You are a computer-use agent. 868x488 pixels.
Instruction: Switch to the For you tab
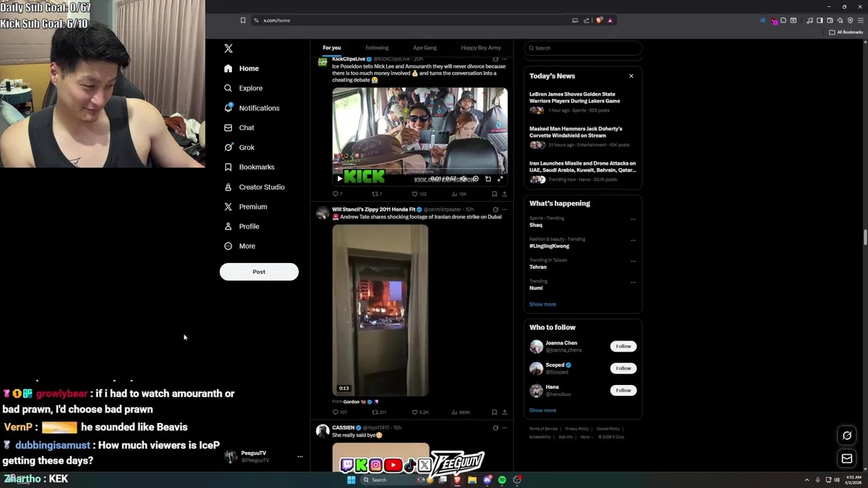point(332,47)
